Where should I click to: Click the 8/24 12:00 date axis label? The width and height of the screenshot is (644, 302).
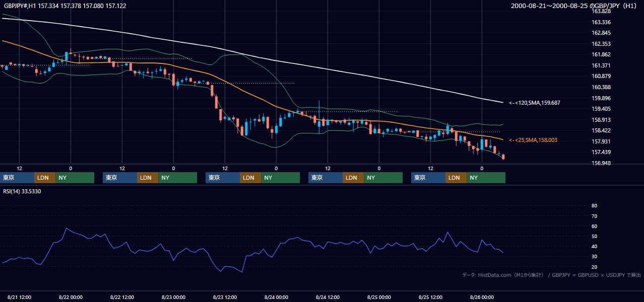coord(328,297)
